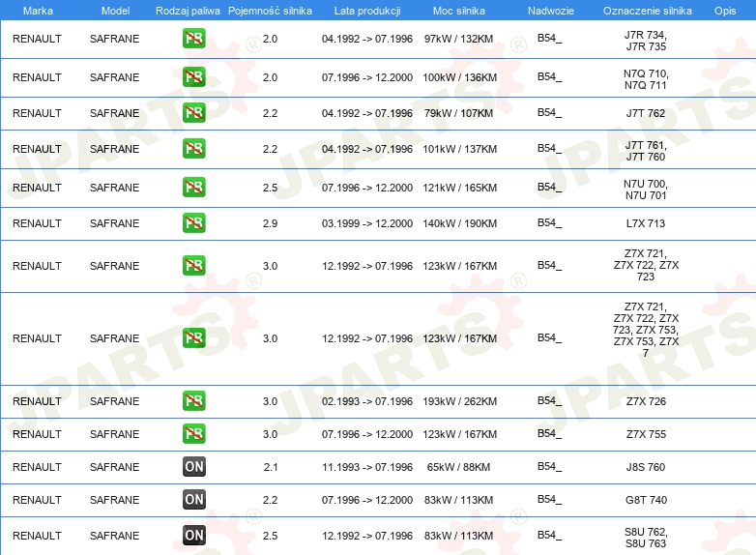Click the 100kW / 136KM power value
Screen dimensions: 756x555
(x=459, y=77)
